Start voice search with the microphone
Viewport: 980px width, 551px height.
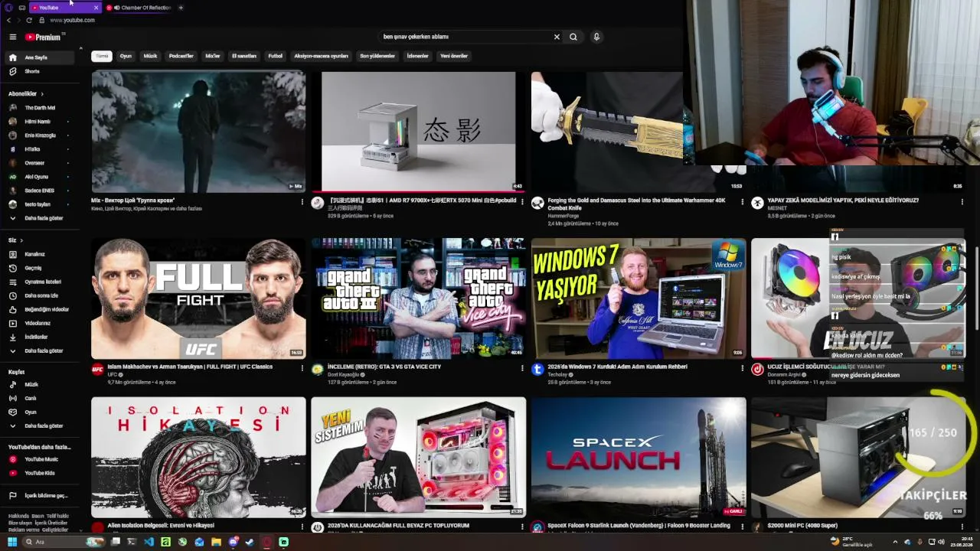[x=596, y=37]
